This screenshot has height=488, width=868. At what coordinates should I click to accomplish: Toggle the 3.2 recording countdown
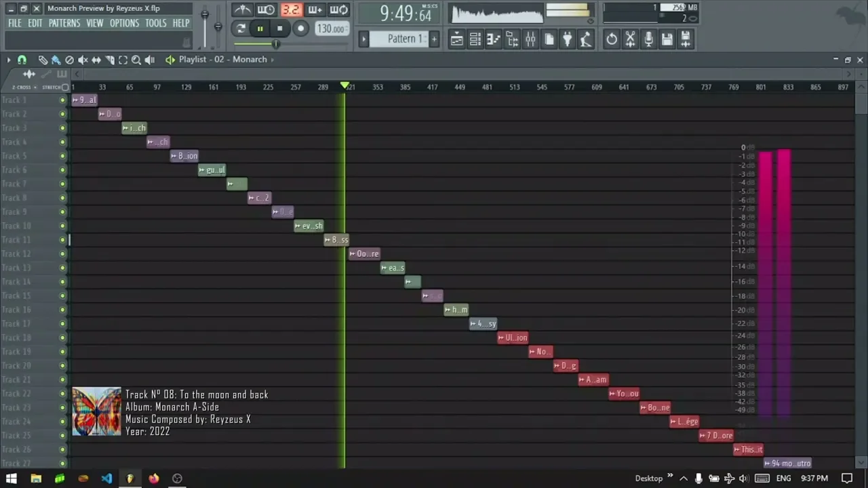[x=291, y=9]
